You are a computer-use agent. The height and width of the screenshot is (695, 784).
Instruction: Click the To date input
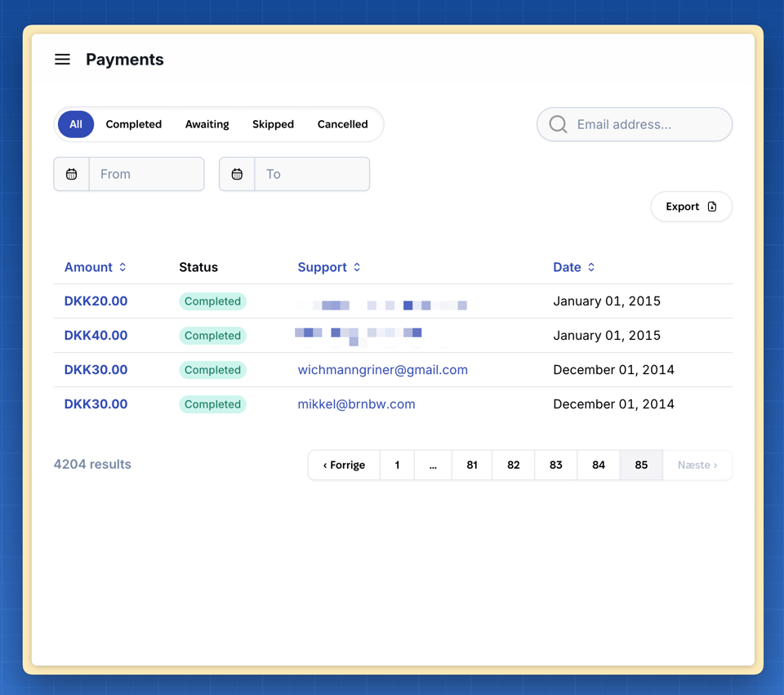(312, 174)
